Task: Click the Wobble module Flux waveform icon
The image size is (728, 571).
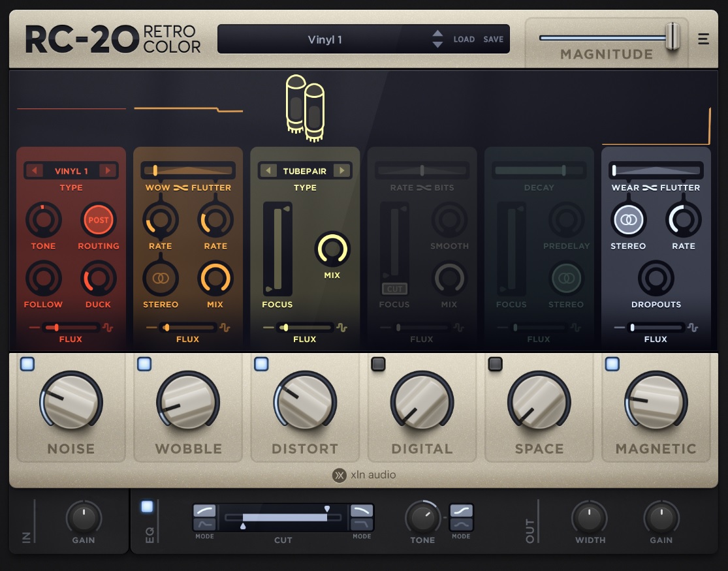Action: (x=225, y=328)
